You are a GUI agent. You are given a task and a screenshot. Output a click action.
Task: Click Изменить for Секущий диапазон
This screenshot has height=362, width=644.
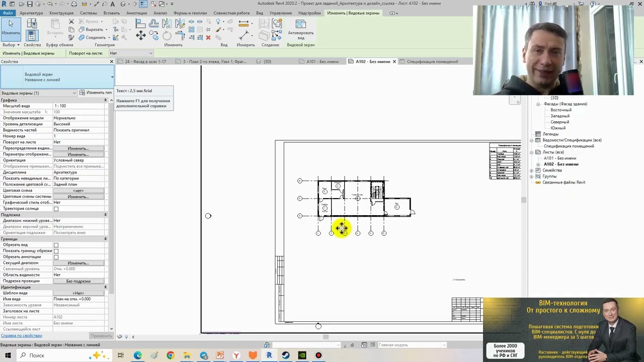pyautogui.click(x=78, y=263)
